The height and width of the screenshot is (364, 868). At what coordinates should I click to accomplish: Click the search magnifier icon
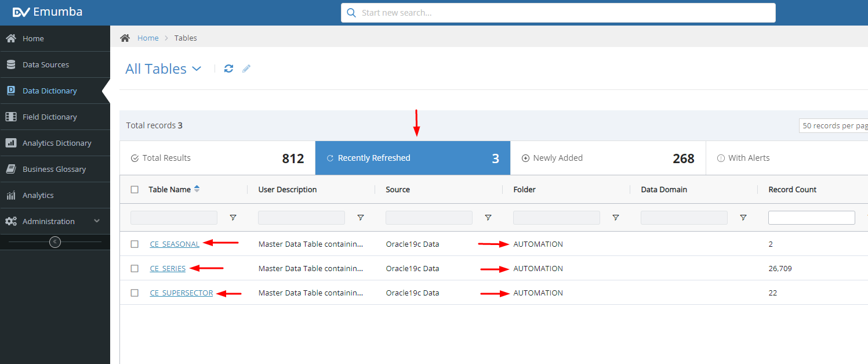tap(351, 13)
